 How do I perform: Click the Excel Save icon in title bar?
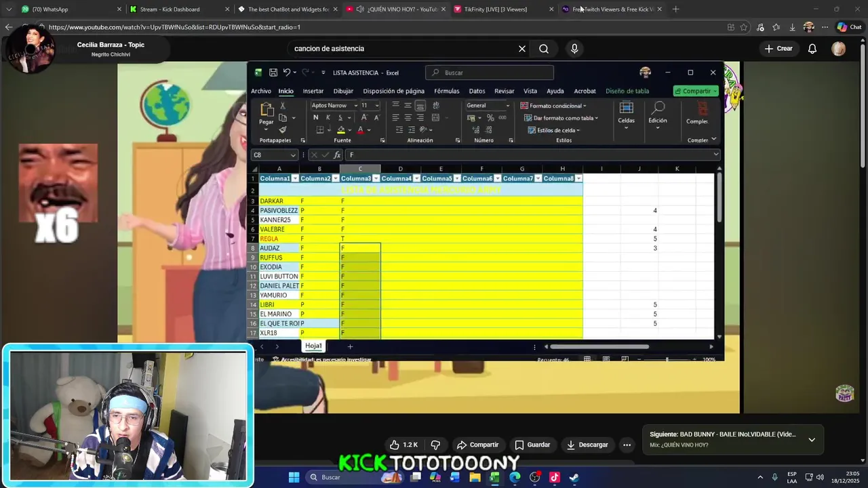pos(273,73)
